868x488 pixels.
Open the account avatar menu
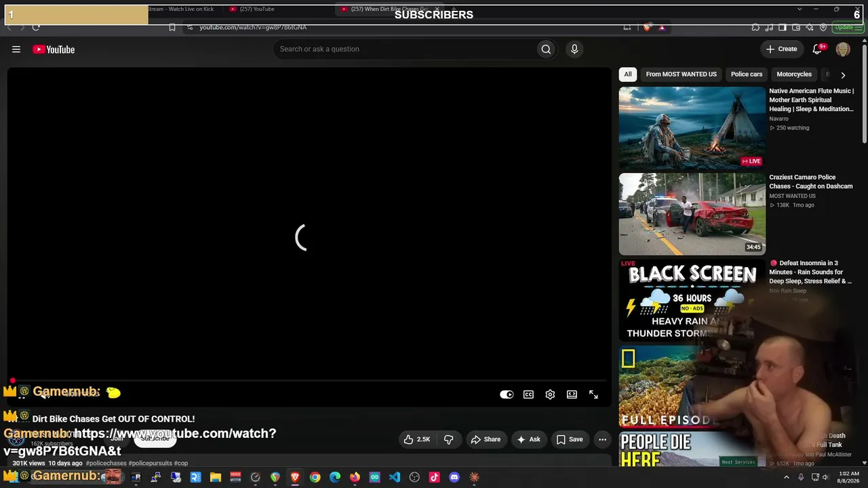tap(843, 49)
